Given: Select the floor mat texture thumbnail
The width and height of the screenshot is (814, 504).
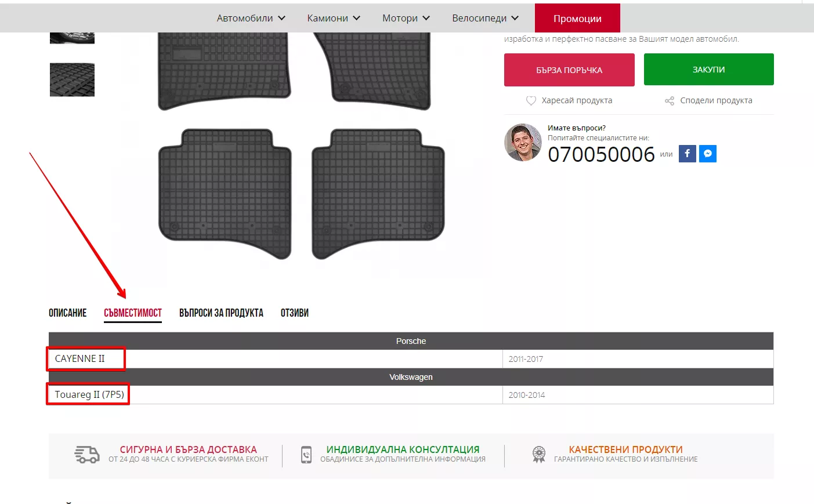Looking at the screenshot, I should 72,79.
